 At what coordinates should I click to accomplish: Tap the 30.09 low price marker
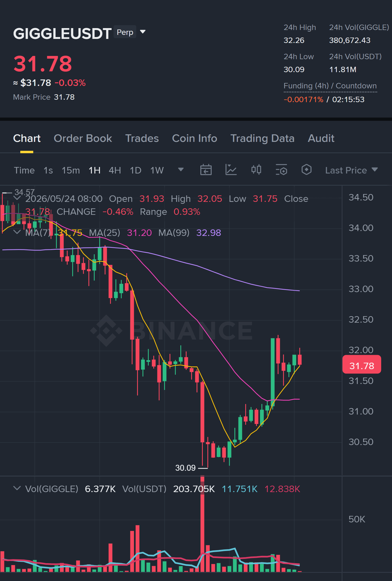[x=185, y=468]
